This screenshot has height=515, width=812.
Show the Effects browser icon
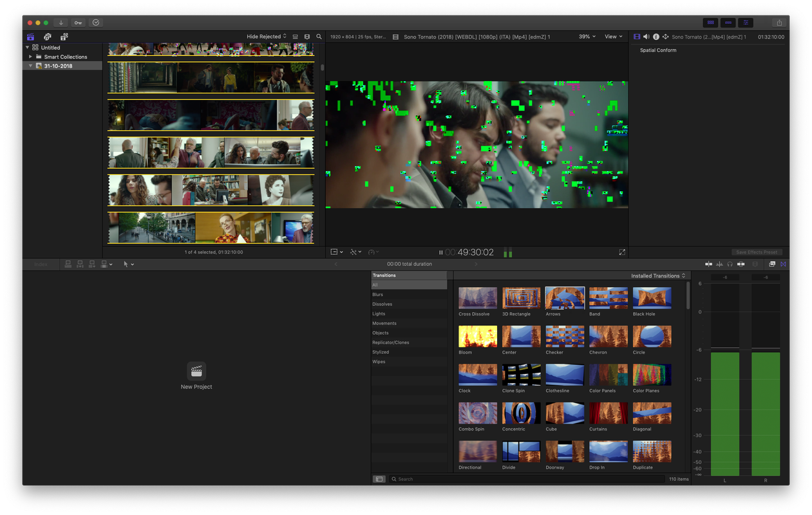pos(772,264)
